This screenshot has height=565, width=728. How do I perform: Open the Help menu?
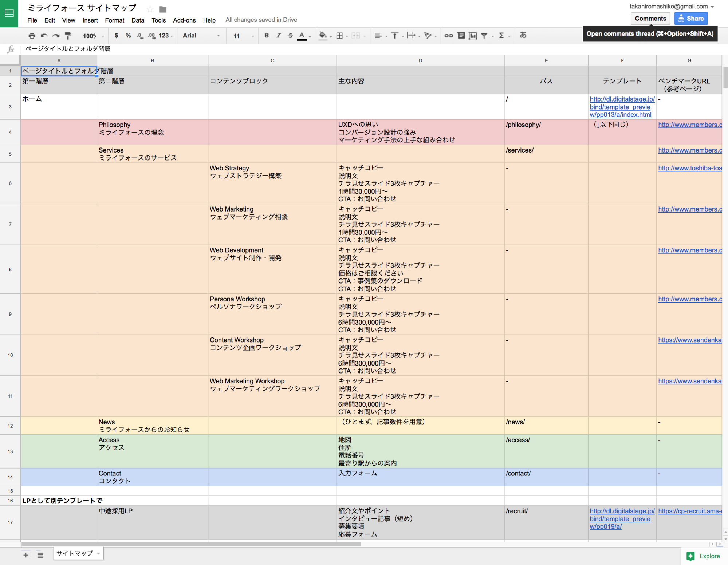coord(209,20)
